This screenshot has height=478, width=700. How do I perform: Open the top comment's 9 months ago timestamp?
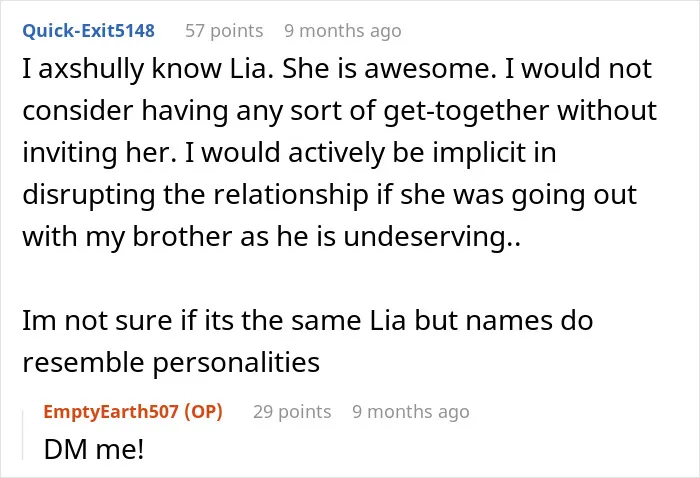[343, 31]
